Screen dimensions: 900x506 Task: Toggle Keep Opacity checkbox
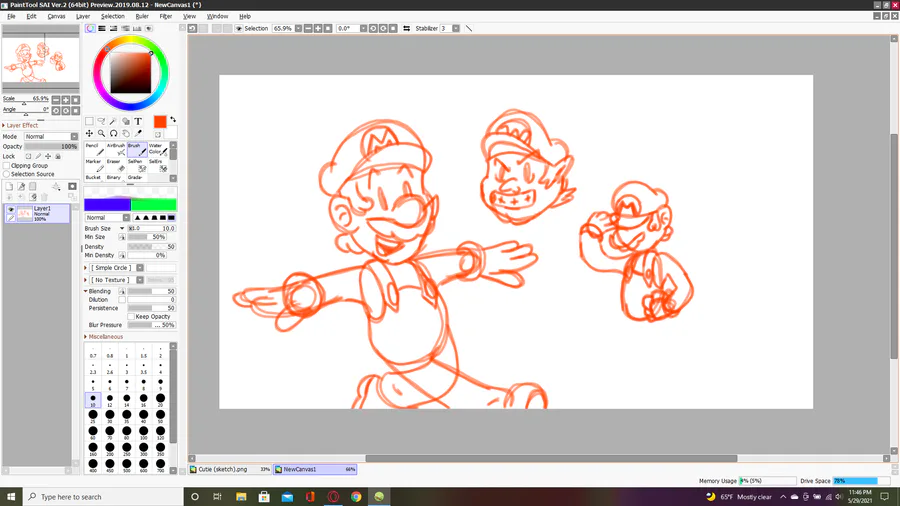coord(131,316)
